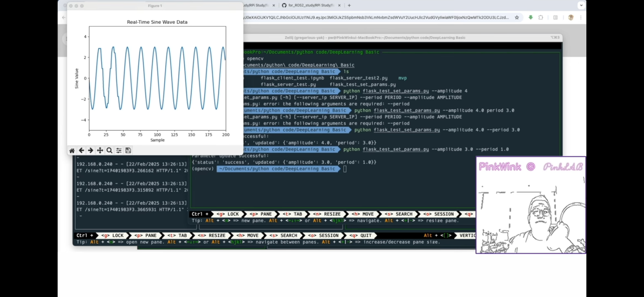Open Configure subplots sliders icon
The image size is (644, 297).
tap(119, 150)
